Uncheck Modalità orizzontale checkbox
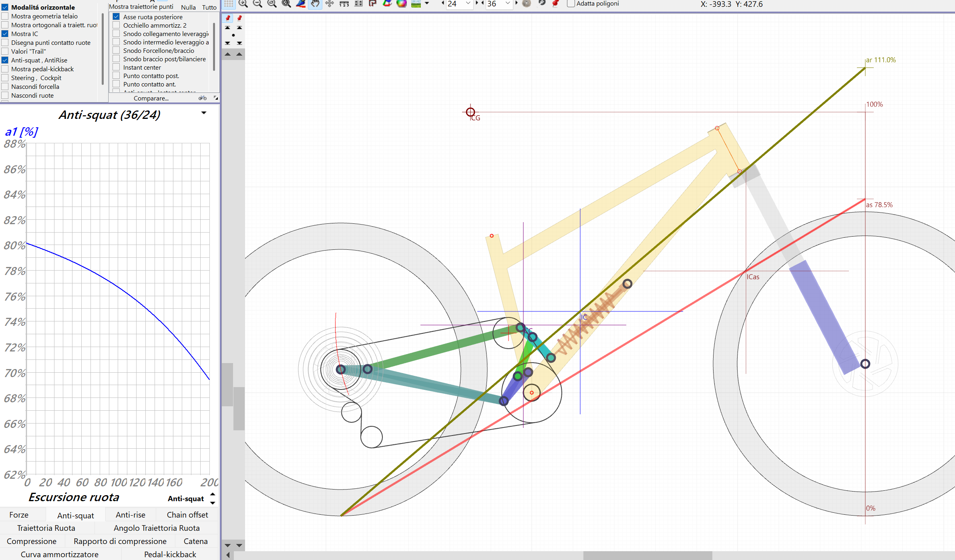Screen dimensions: 955x560 click(x=5, y=7)
